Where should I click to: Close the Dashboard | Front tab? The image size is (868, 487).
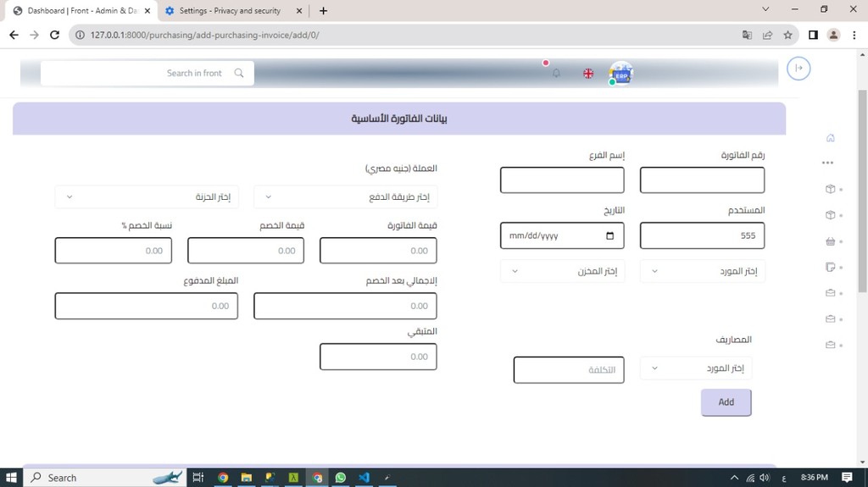pos(147,10)
